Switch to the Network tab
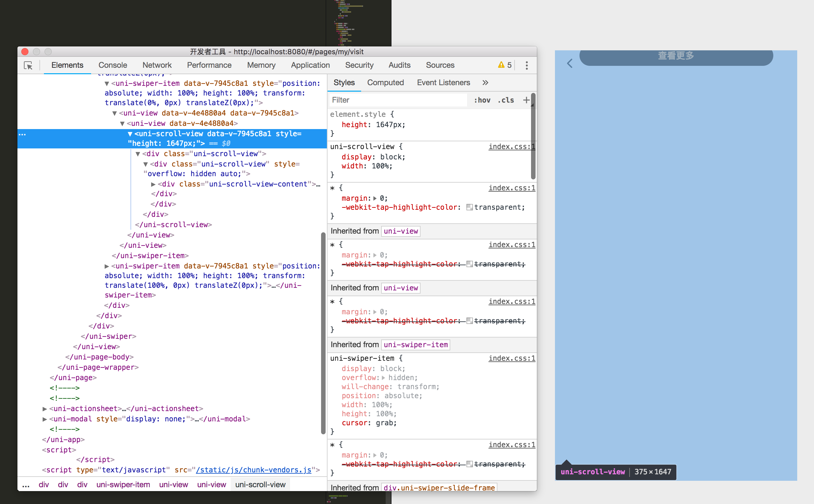814x504 pixels. pyautogui.click(x=157, y=65)
